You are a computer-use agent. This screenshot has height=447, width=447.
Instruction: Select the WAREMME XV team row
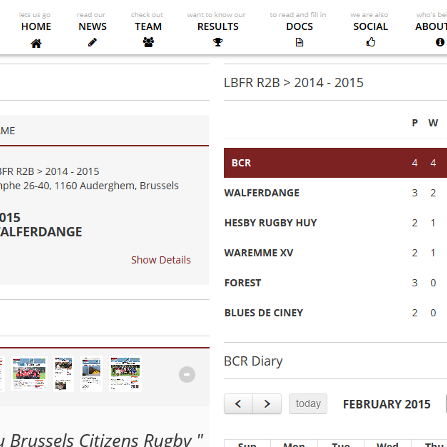point(335,253)
